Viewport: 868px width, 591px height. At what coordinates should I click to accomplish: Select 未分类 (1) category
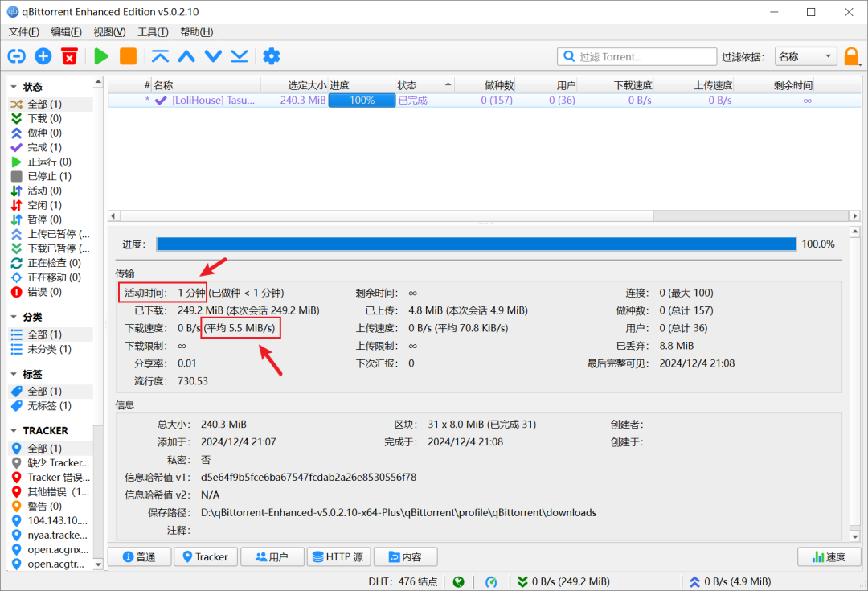[51, 349]
